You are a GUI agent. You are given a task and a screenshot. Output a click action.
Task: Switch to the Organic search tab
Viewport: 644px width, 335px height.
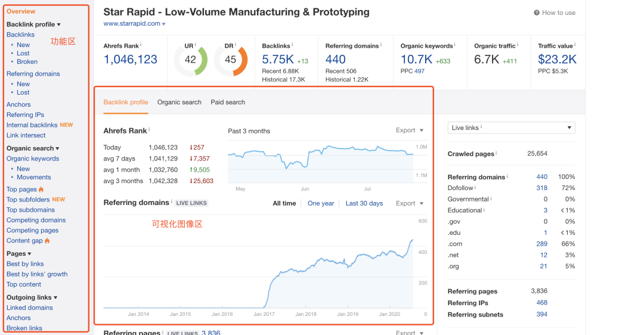pos(179,102)
